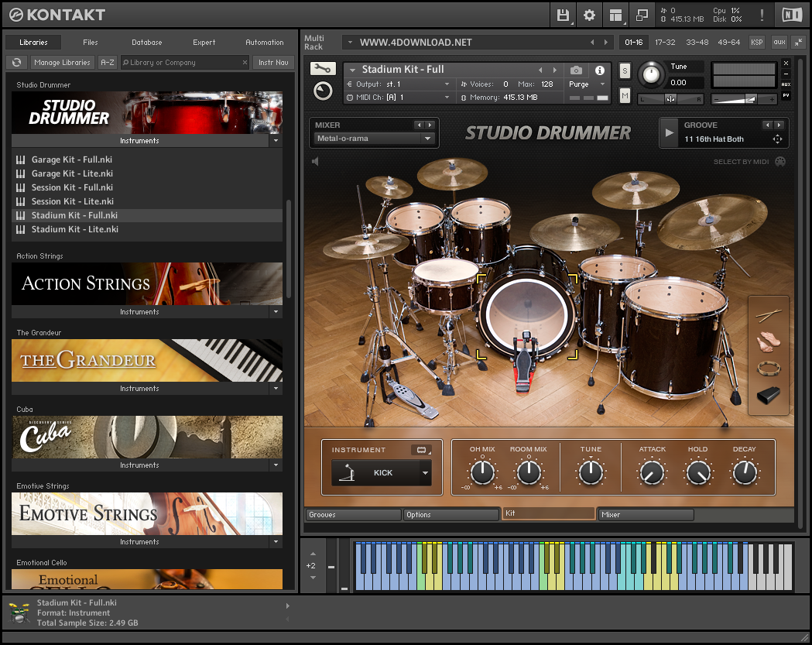Expand the KICK instrument dropdown

click(424, 472)
